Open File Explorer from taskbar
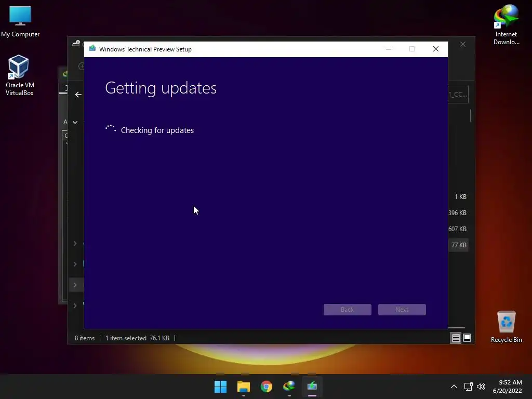 click(x=244, y=387)
